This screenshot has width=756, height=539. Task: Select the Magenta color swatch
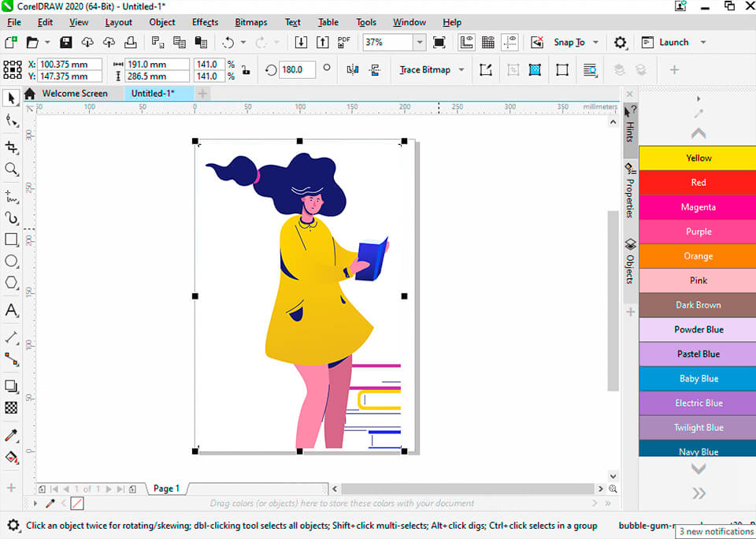coord(696,206)
